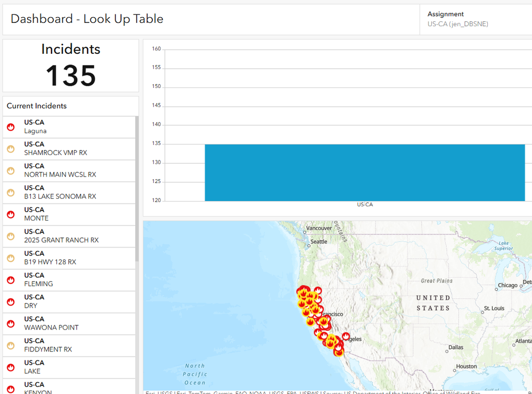Viewport: 532px width, 394px height.
Task: Click the red fire icon beside WAWONA POINT
Action: pyautogui.click(x=11, y=324)
